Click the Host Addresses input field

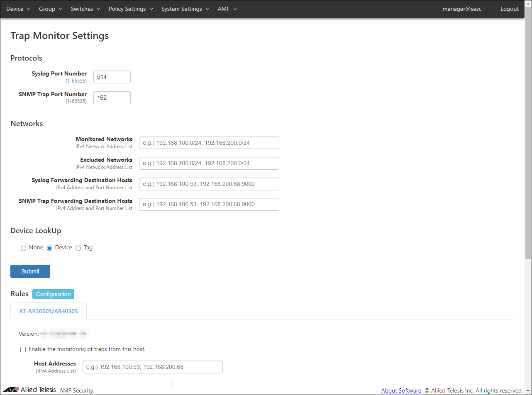click(152, 367)
